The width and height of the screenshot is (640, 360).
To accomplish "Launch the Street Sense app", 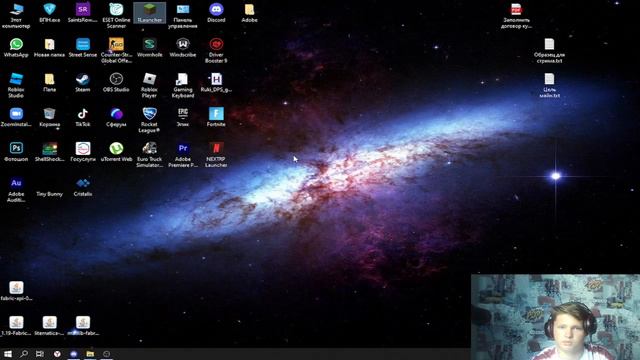I will pos(82,47).
